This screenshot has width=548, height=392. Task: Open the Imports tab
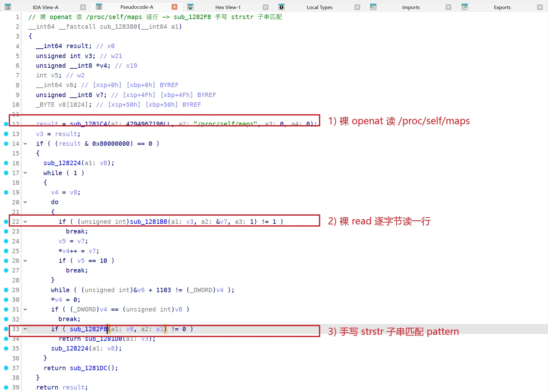(411, 7)
